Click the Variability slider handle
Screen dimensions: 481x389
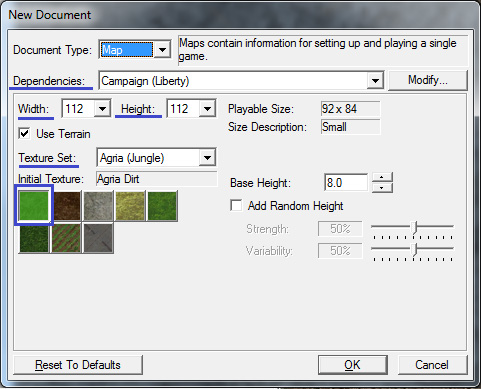[414, 250]
